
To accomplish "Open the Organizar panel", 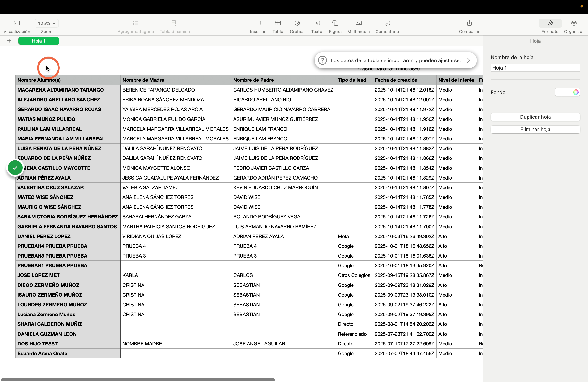I will coord(574,23).
